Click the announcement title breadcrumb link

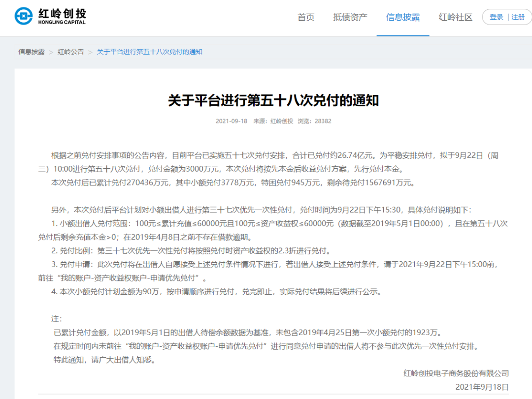click(x=149, y=51)
